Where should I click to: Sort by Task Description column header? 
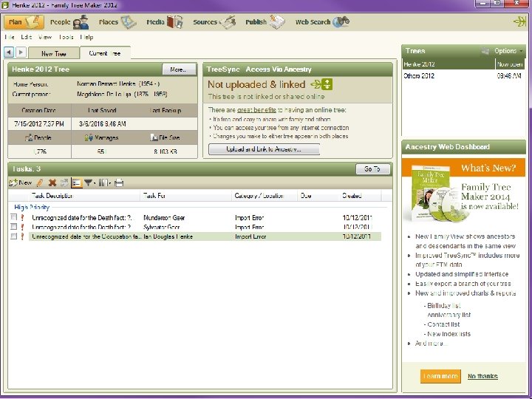85,196
